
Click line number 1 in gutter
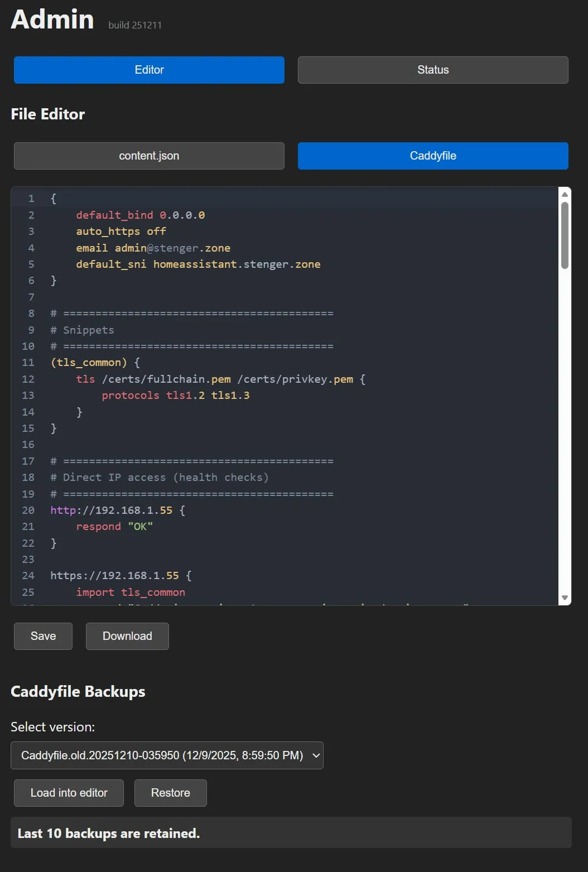pyautogui.click(x=31, y=198)
